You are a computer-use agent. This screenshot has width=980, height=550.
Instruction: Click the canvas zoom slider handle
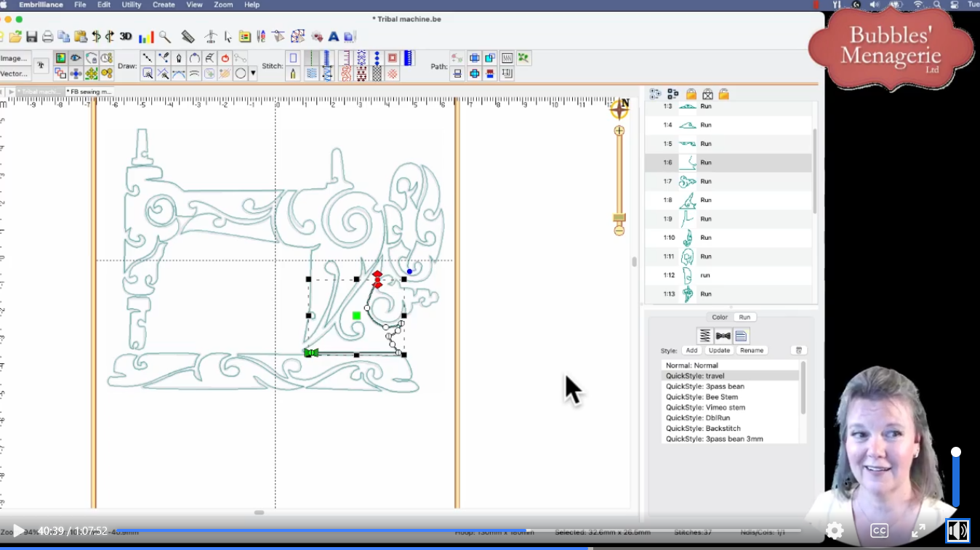(619, 218)
